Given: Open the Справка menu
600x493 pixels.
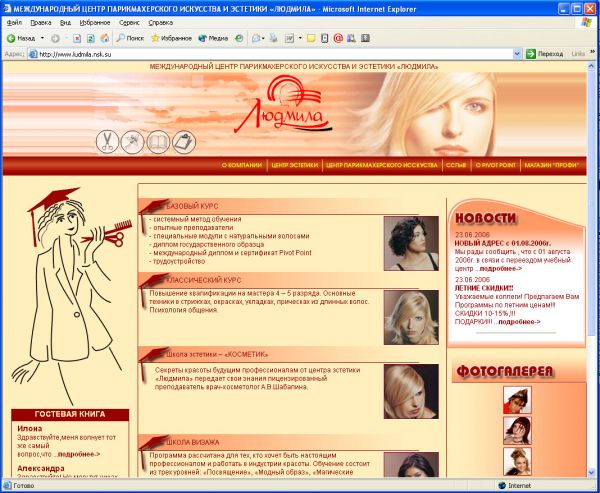Looking at the screenshot, I should [x=161, y=23].
